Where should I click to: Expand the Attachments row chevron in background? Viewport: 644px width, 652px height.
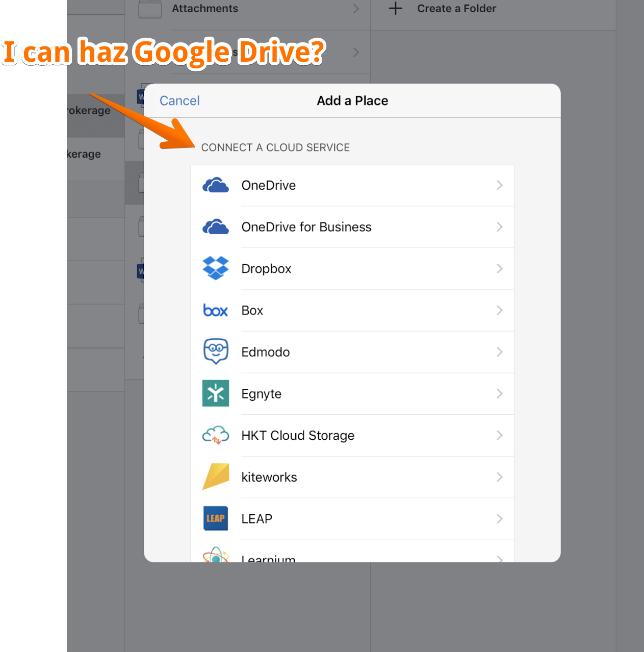coord(356,9)
